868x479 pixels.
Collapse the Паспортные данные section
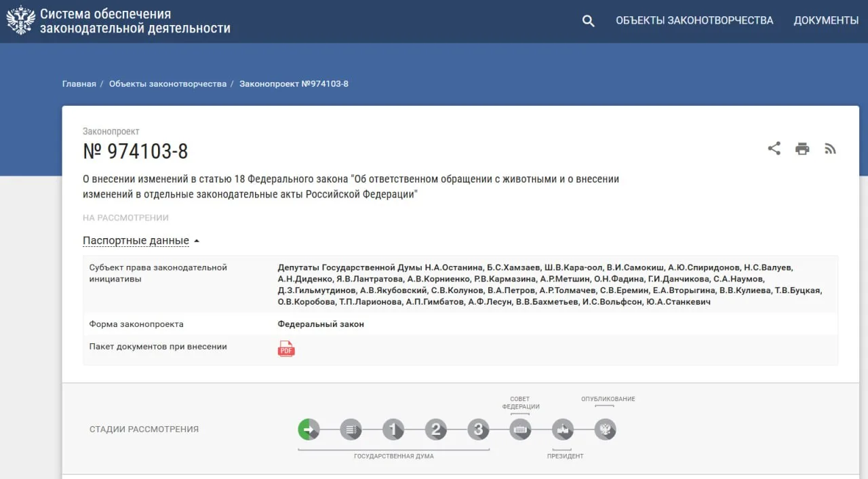tap(141, 241)
